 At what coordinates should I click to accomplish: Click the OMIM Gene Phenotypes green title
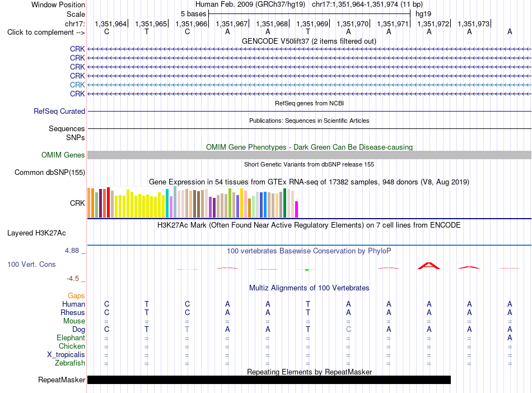[x=310, y=147]
